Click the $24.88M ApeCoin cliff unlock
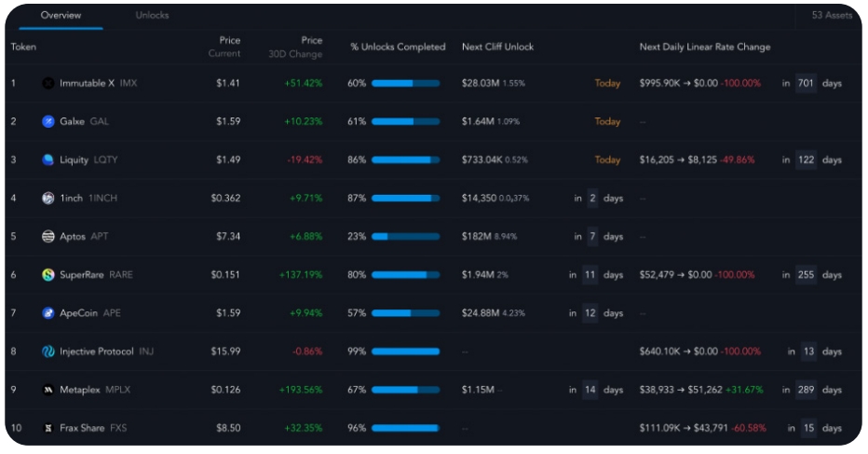 point(481,313)
